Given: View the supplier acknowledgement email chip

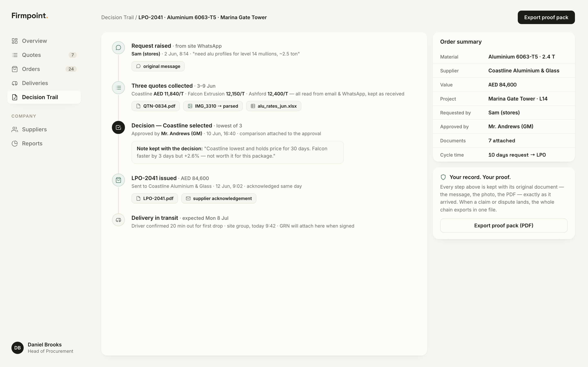Looking at the screenshot, I should (x=219, y=198).
